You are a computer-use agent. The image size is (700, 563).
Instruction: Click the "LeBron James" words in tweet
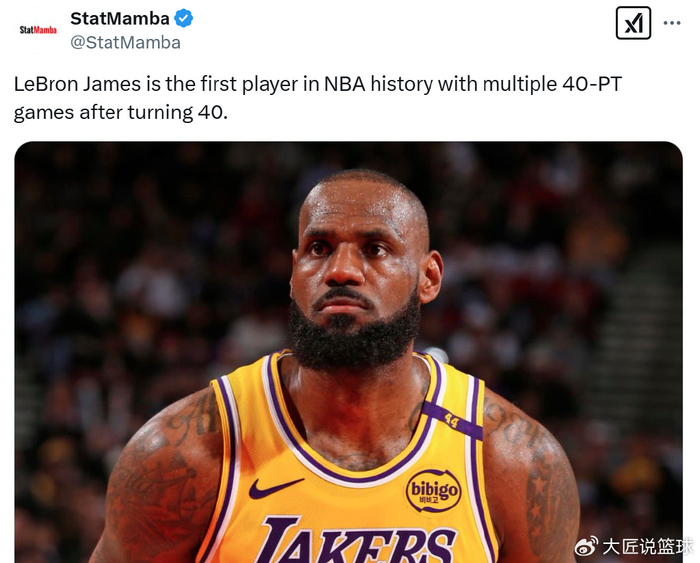coord(77,84)
